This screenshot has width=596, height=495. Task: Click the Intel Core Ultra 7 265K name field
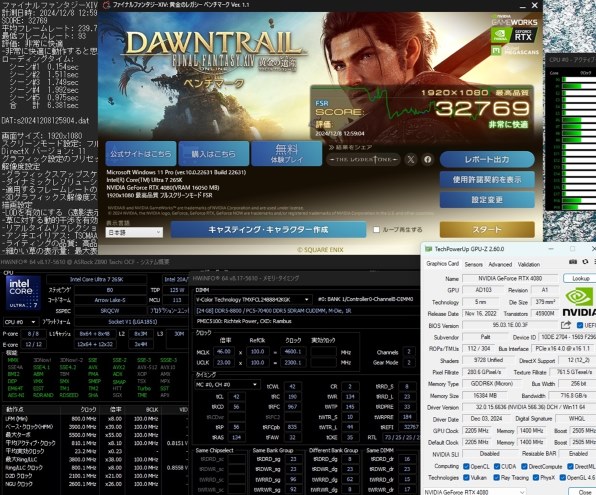[x=97, y=279]
